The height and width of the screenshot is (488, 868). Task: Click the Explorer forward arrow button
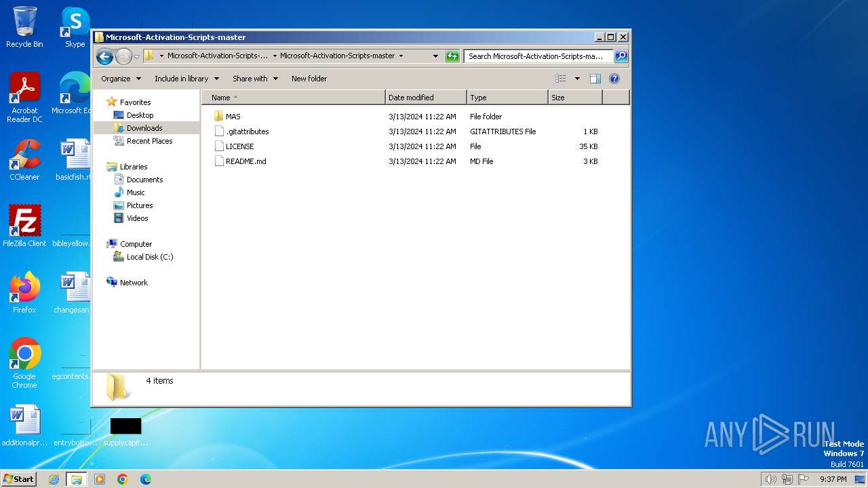pyautogui.click(x=123, y=56)
